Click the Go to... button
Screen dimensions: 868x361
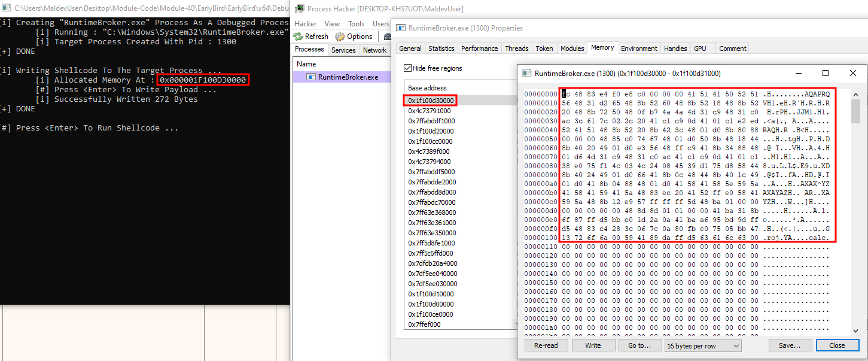(639, 345)
